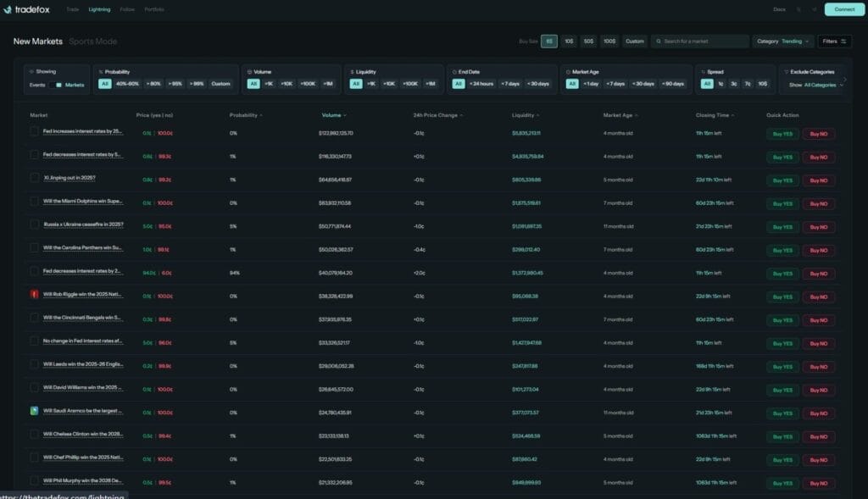
Task: Open the Portfolio tab in top navigation
Action: pyautogui.click(x=154, y=9)
